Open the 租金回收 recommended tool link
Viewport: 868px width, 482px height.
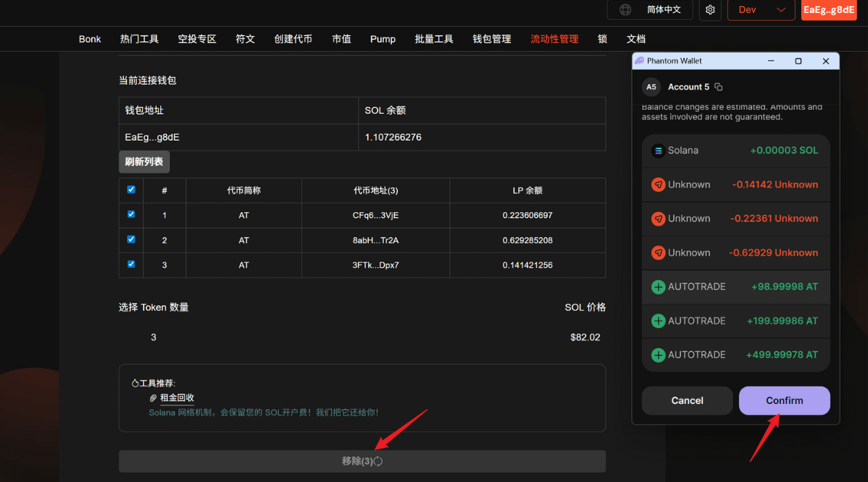(x=177, y=398)
